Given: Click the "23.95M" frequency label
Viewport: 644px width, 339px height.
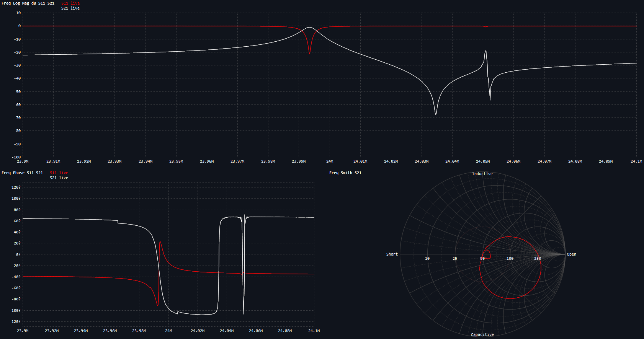Looking at the screenshot, I should click(176, 161).
